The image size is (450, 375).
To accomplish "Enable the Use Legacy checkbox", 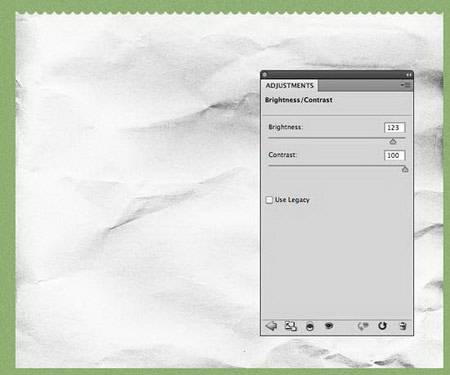I will 269,200.
